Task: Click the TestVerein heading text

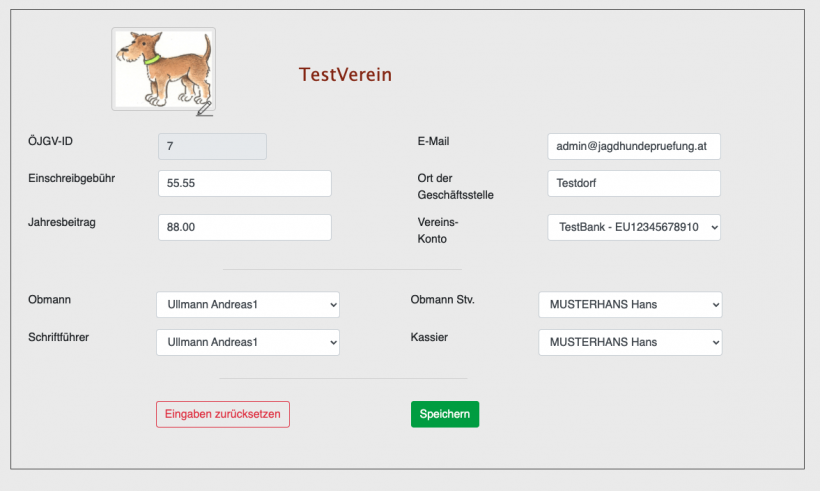Action: coord(345,75)
